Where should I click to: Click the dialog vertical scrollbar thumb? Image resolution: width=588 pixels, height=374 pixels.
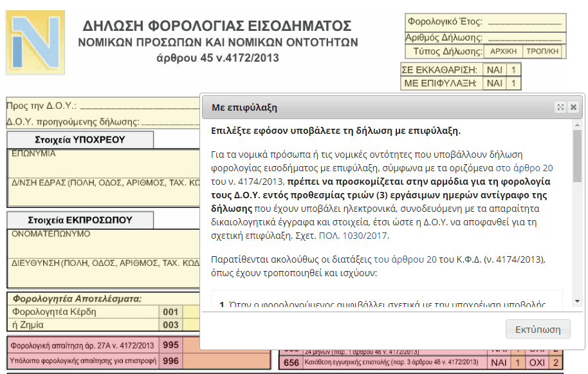point(577,156)
